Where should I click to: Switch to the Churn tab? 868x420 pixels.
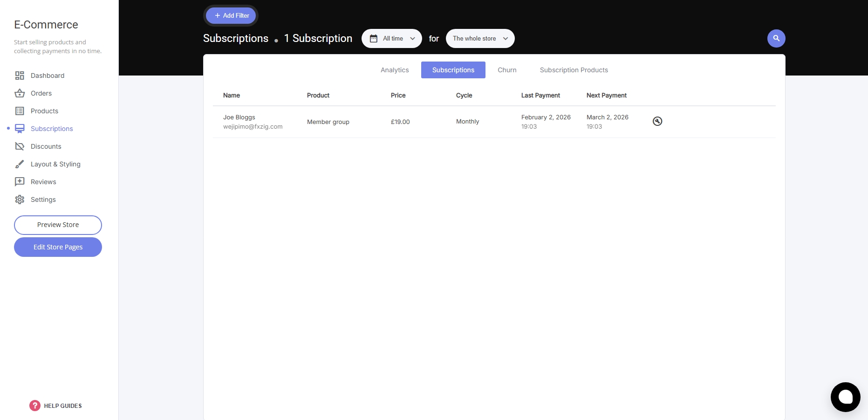507,70
